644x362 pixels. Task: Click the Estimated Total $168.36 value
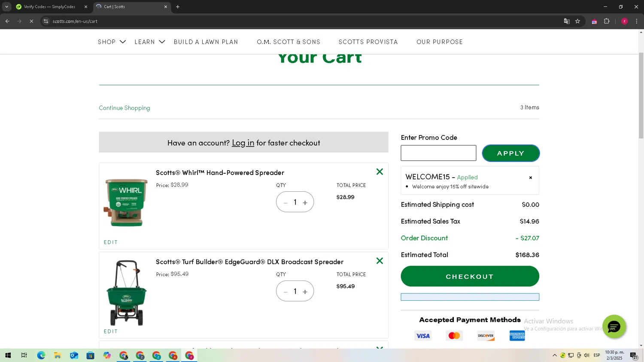click(527, 255)
